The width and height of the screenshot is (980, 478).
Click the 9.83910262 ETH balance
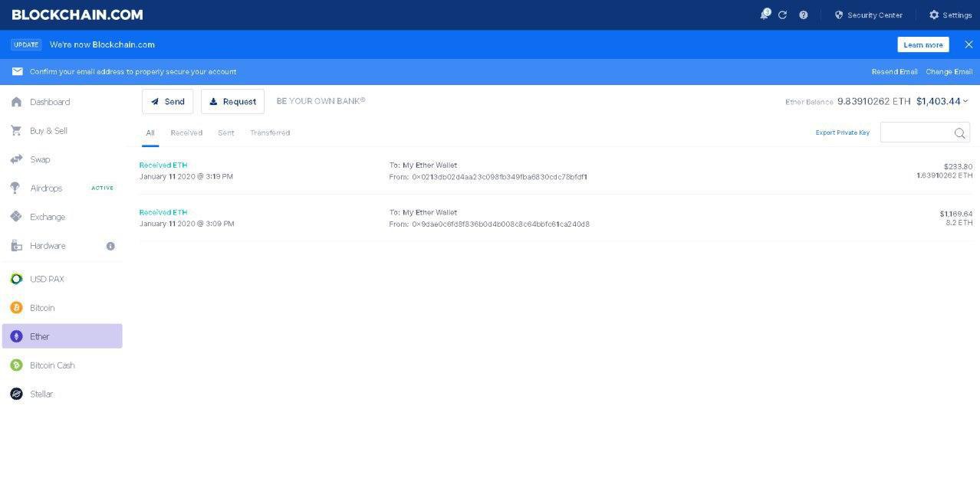[874, 101]
